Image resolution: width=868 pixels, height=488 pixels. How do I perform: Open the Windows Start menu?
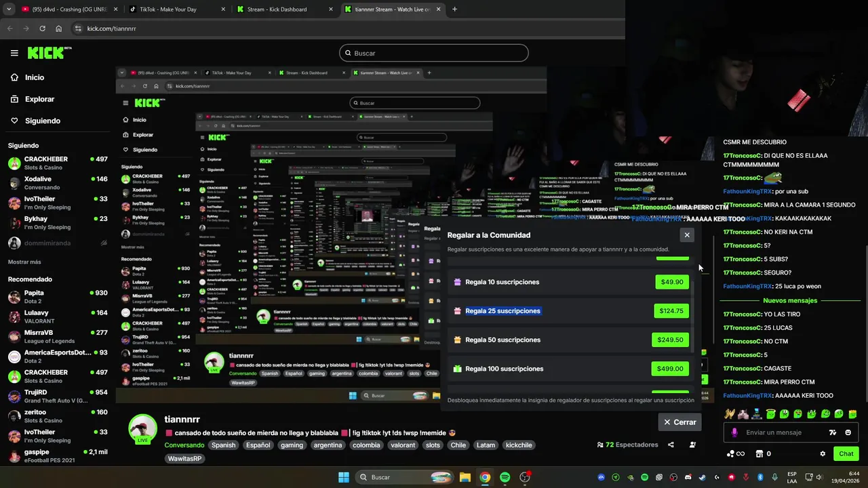[344, 477]
